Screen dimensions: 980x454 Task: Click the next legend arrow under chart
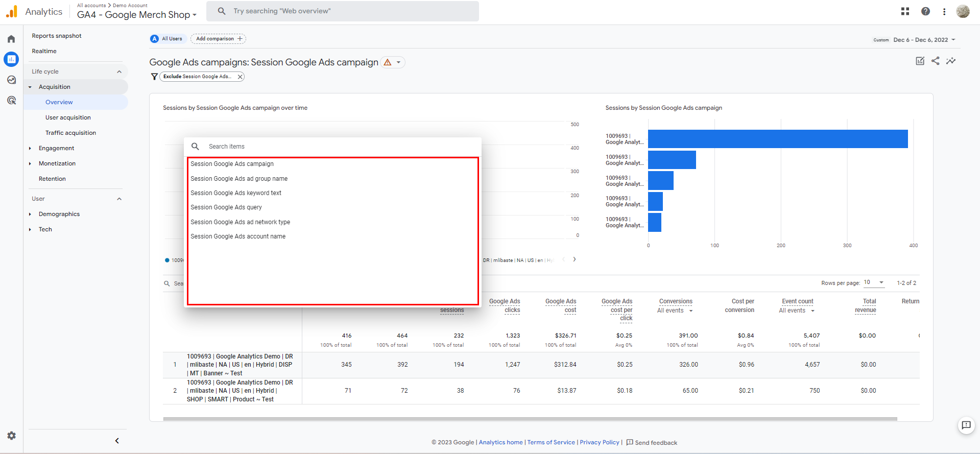coord(575,259)
